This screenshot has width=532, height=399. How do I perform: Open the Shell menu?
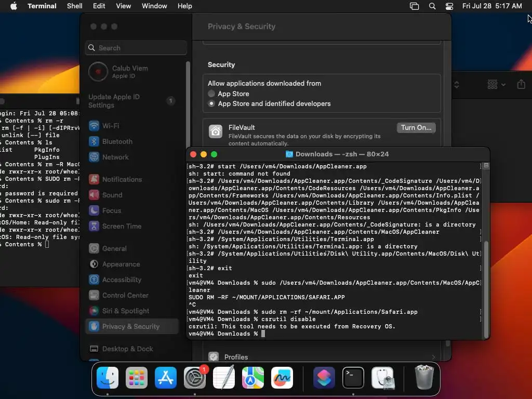coord(74,6)
